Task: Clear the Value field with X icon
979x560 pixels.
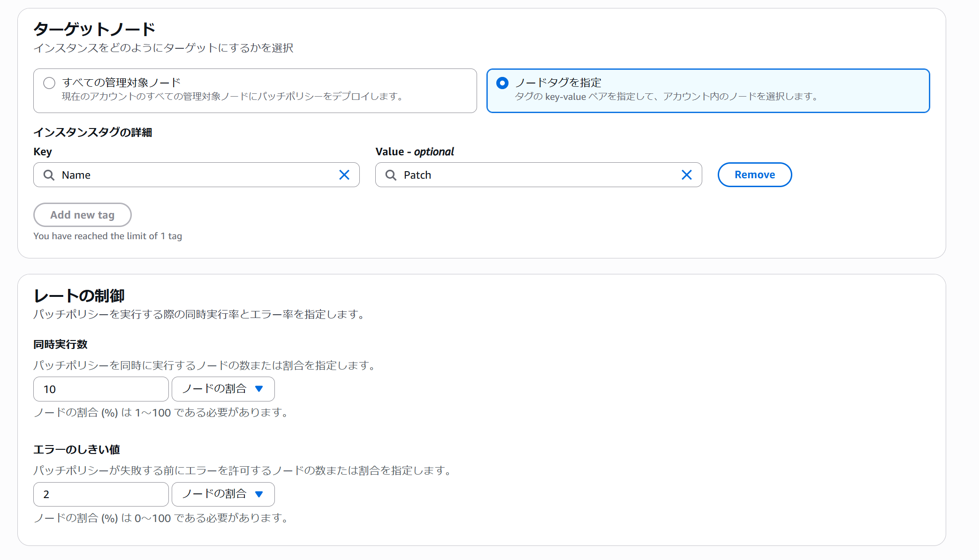Action: click(686, 175)
